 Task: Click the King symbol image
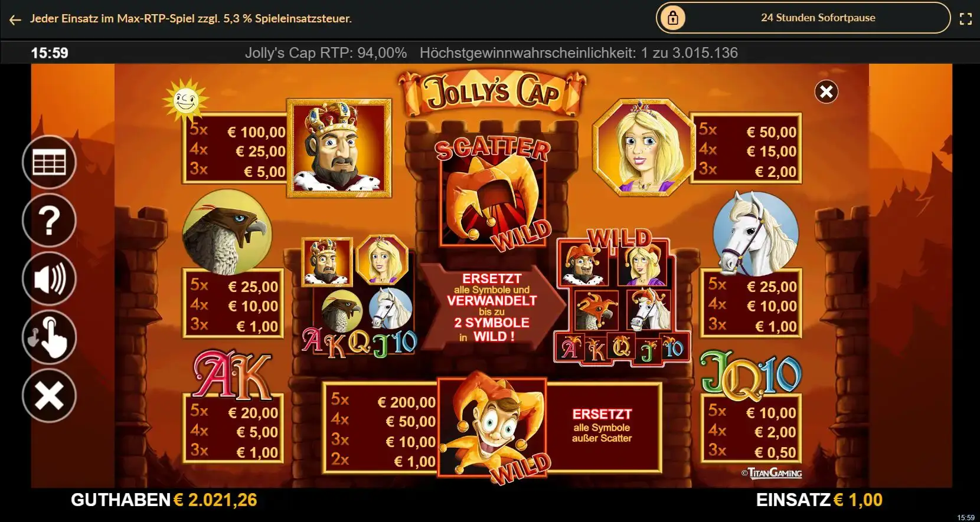339,148
